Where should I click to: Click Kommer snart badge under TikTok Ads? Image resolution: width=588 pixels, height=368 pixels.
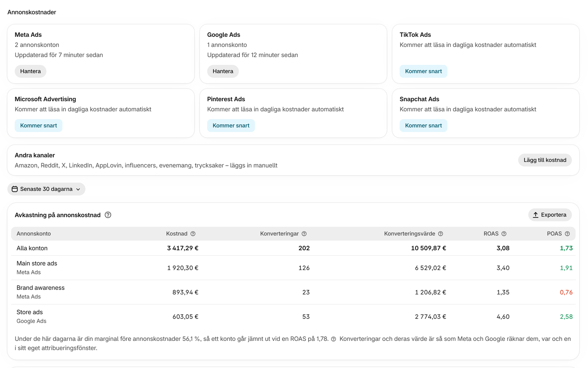click(x=424, y=71)
